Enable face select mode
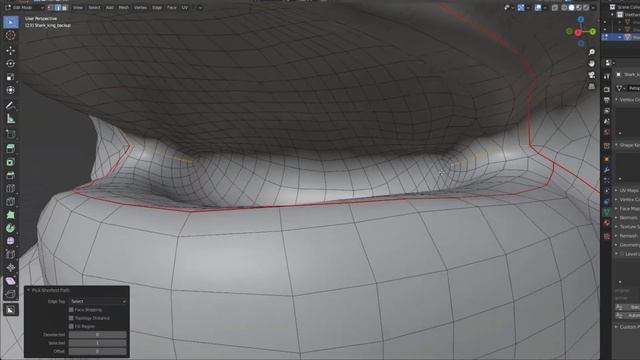 [x=64, y=7]
